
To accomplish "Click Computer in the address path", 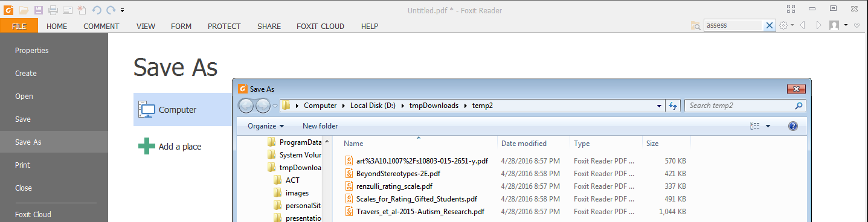I will tap(320, 106).
